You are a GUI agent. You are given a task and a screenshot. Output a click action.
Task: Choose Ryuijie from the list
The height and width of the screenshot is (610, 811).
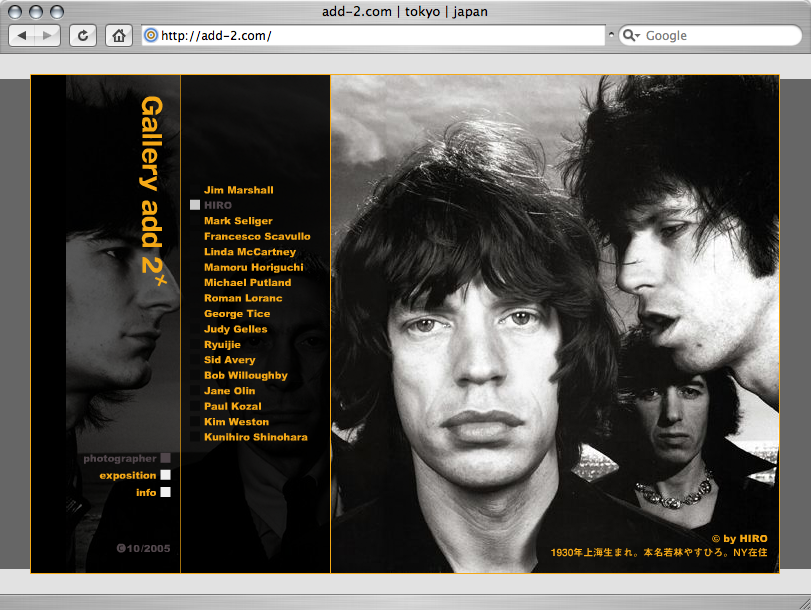[222, 345]
